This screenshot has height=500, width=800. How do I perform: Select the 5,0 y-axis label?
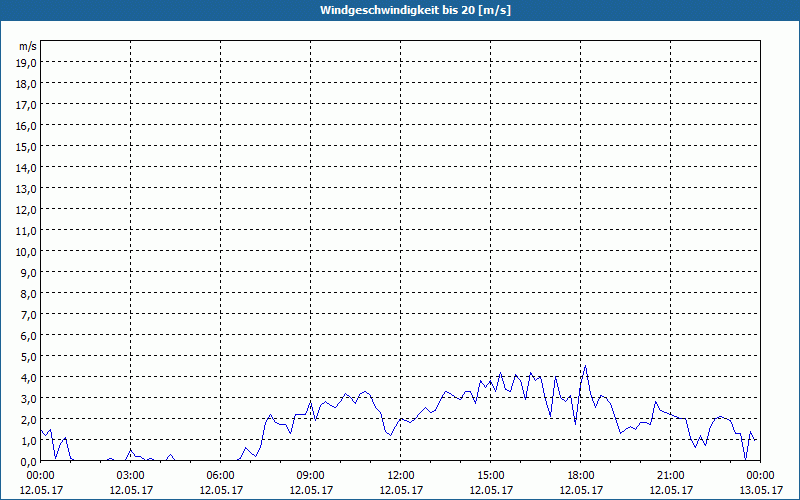click(30, 357)
